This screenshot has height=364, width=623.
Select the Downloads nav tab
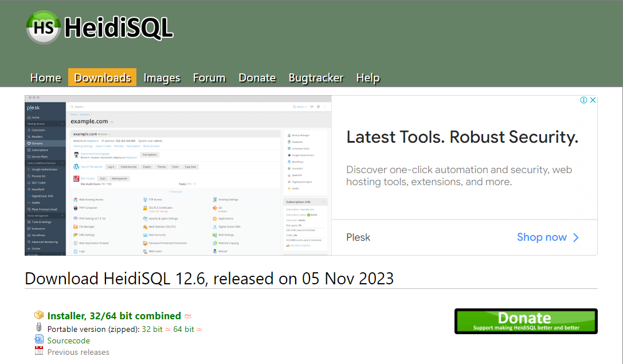103,77
